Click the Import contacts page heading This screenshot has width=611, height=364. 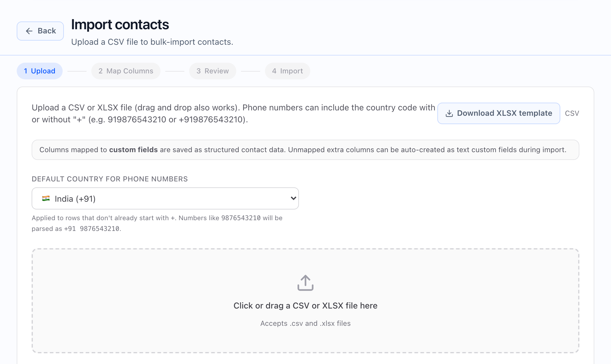120,24
